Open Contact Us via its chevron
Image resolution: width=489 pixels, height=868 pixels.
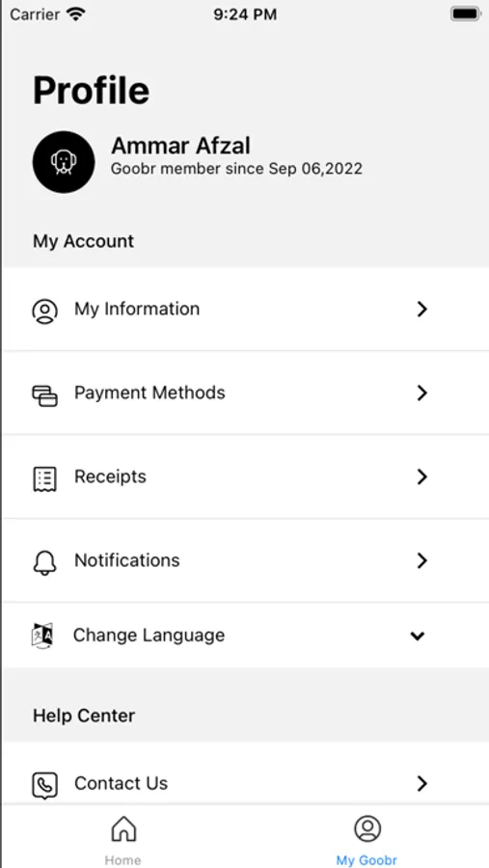click(x=422, y=783)
